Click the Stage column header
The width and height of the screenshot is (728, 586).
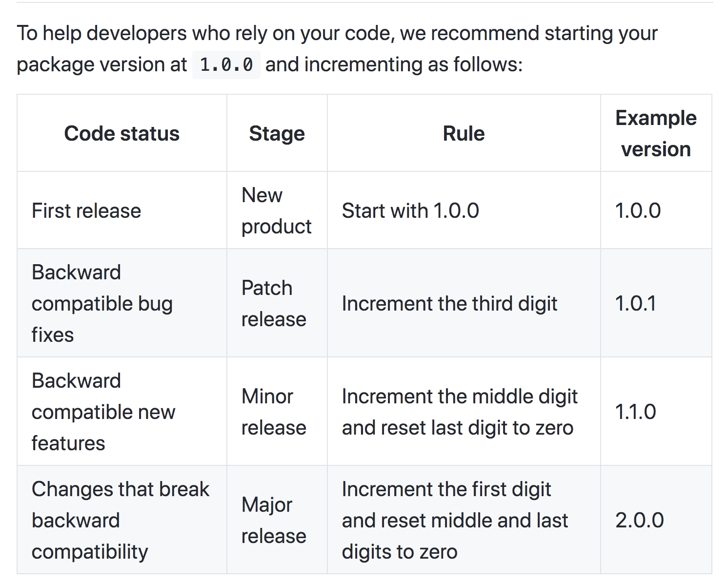tap(277, 133)
